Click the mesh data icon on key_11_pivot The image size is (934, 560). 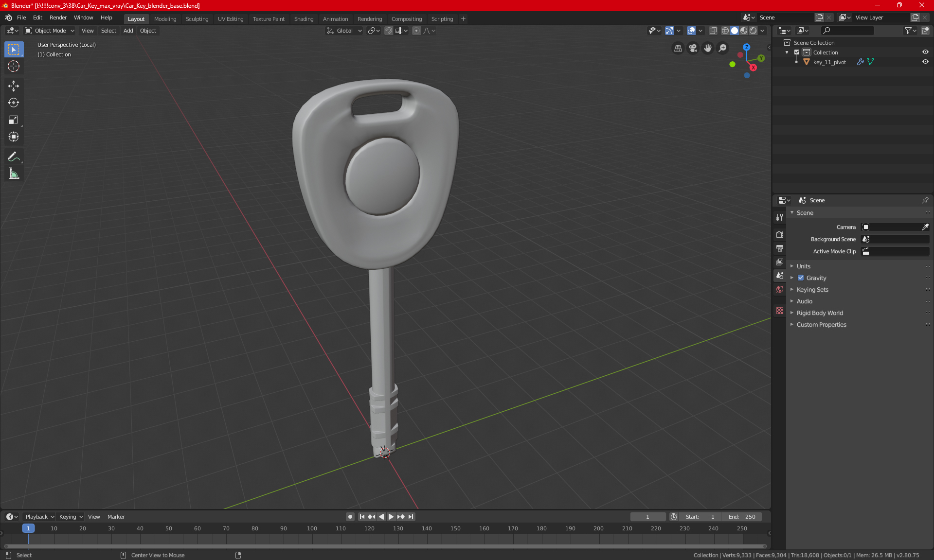pos(870,62)
